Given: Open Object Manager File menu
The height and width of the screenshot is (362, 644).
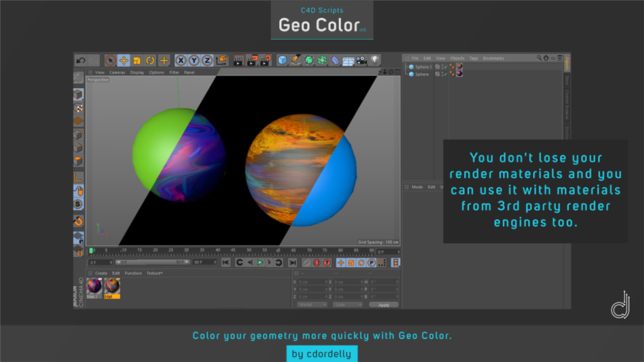Looking at the screenshot, I should (415, 58).
